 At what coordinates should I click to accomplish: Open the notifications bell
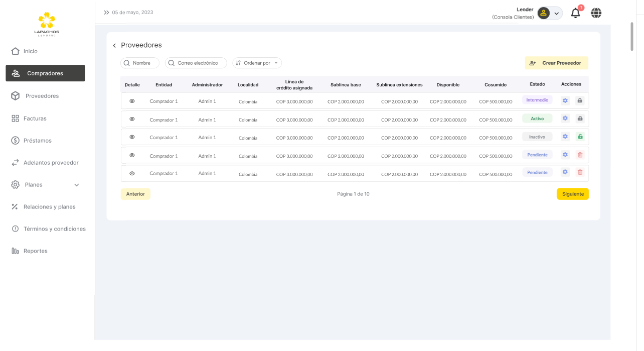[x=575, y=13]
